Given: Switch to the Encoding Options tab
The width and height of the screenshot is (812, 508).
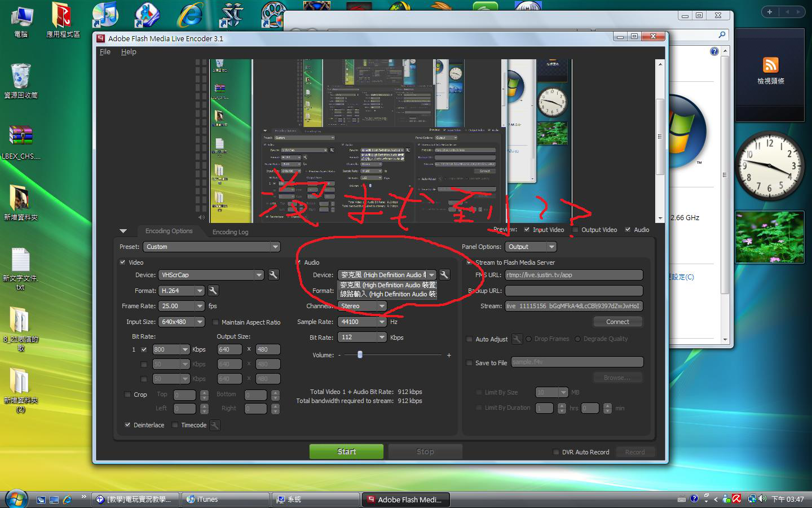Looking at the screenshot, I should click(169, 231).
